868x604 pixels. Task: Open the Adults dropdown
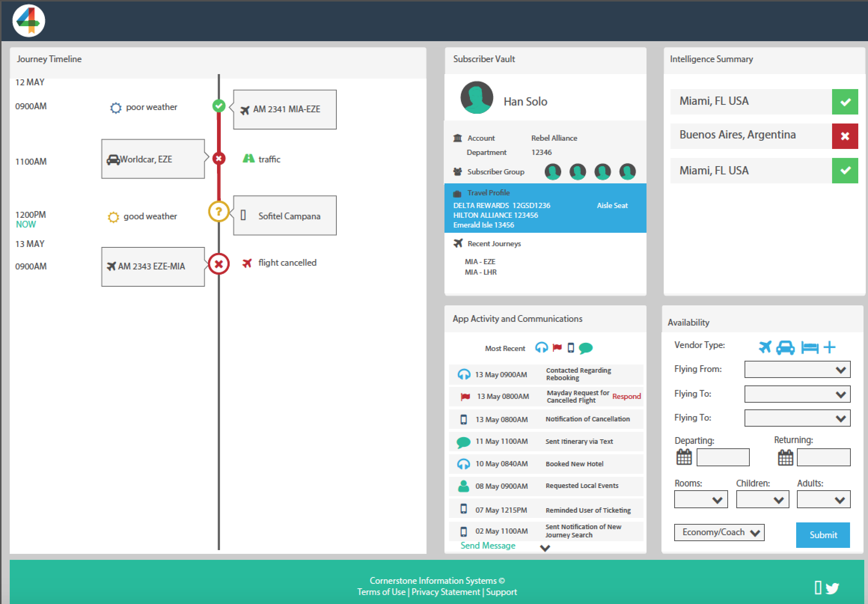pyautogui.click(x=824, y=500)
